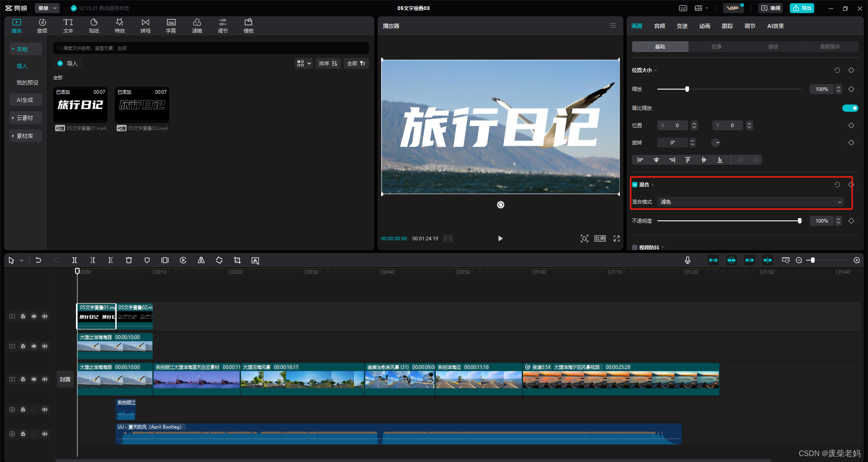Click the player focus/snapshot frame icon
This screenshot has width=868, height=462.
click(x=585, y=238)
